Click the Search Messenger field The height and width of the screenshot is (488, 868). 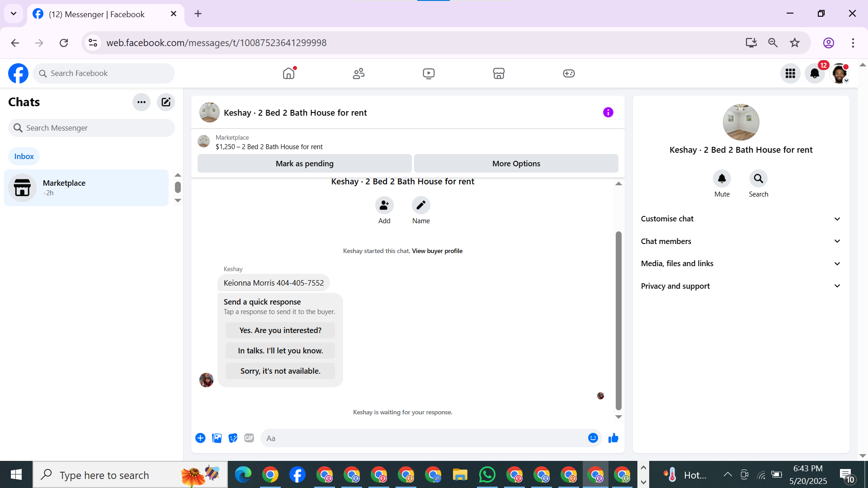click(92, 128)
